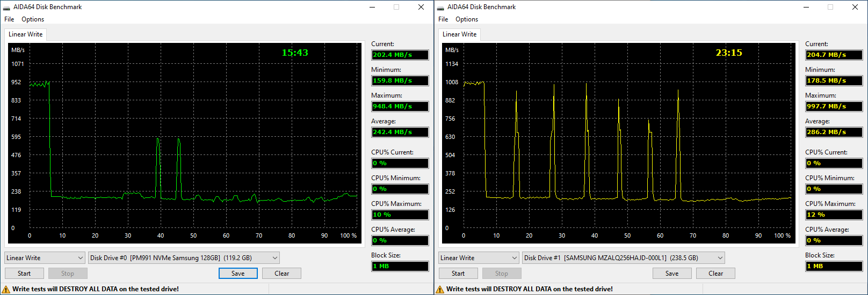Click AIDA64 app icon in left title bar
The height and width of the screenshot is (295, 868).
pos(6,8)
